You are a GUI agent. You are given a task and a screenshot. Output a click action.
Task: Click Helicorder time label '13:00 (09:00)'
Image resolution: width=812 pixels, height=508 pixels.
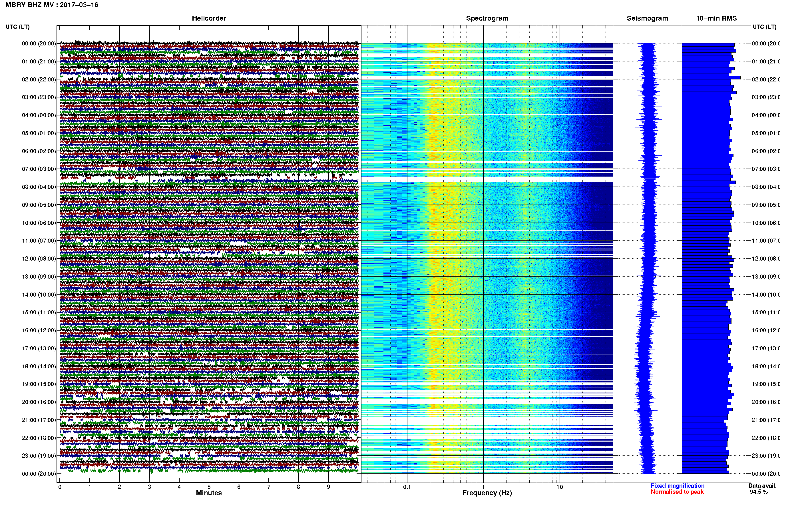tap(39, 277)
